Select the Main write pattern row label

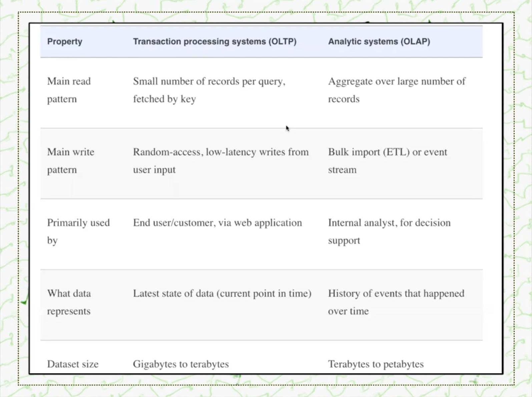click(x=71, y=161)
